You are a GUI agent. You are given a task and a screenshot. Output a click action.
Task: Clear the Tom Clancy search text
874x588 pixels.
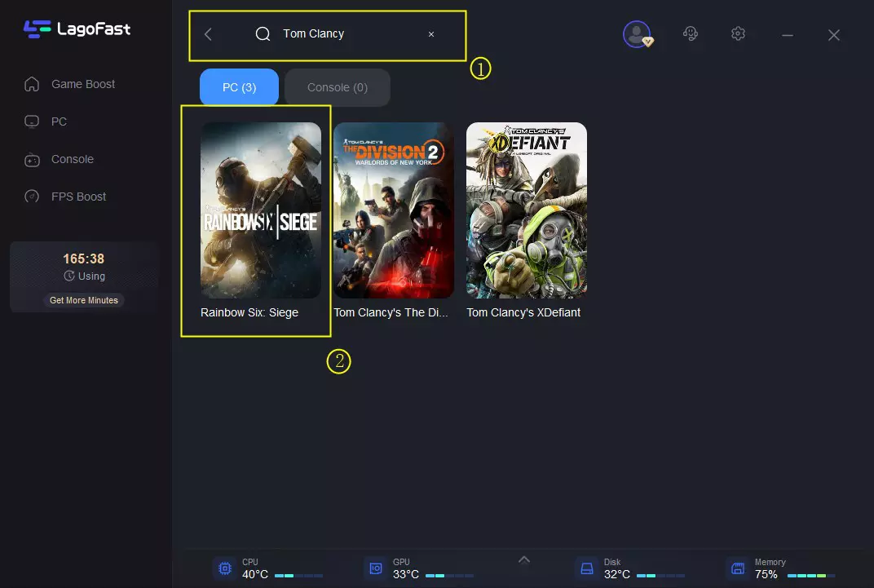(431, 34)
